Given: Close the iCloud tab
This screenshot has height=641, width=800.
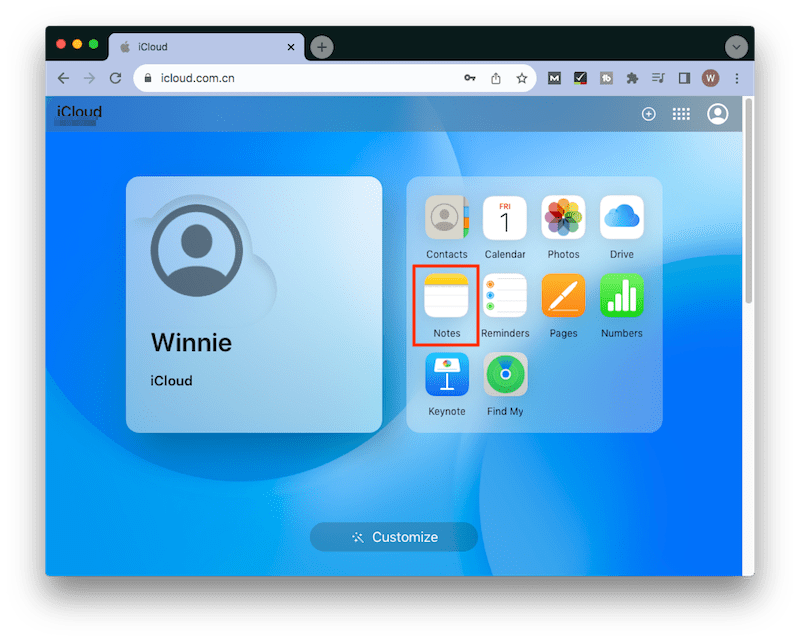Looking at the screenshot, I should click(291, 47).
